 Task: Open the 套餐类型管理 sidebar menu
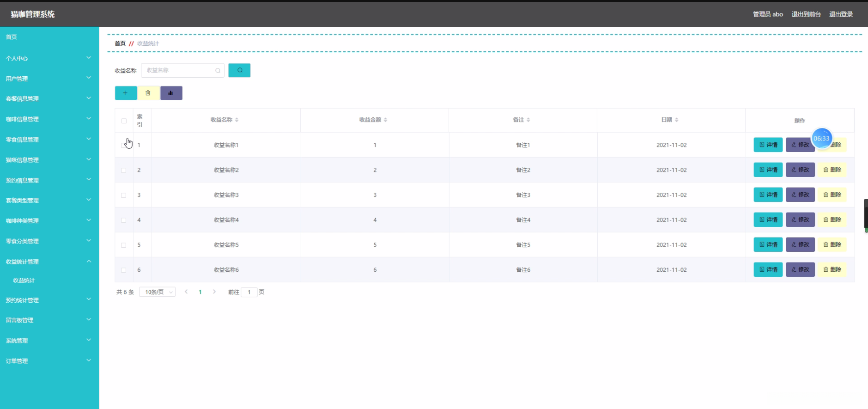49,200
